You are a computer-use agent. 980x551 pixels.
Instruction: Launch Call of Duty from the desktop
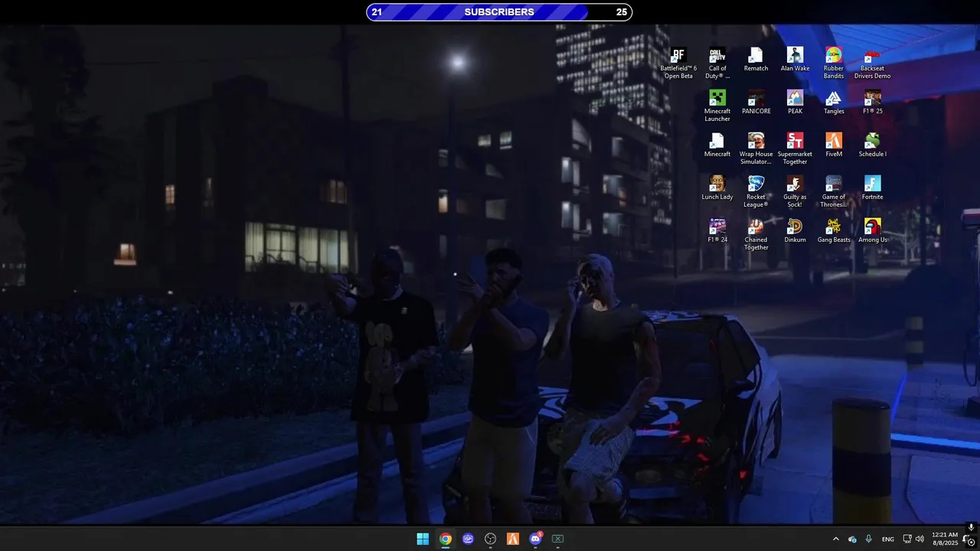point(717,63)
